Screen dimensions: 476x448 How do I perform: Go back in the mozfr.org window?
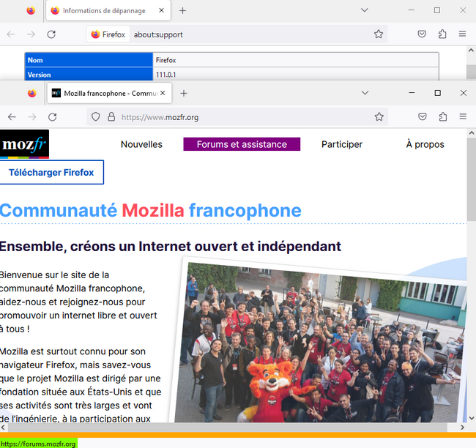click(x=12, y=117)
